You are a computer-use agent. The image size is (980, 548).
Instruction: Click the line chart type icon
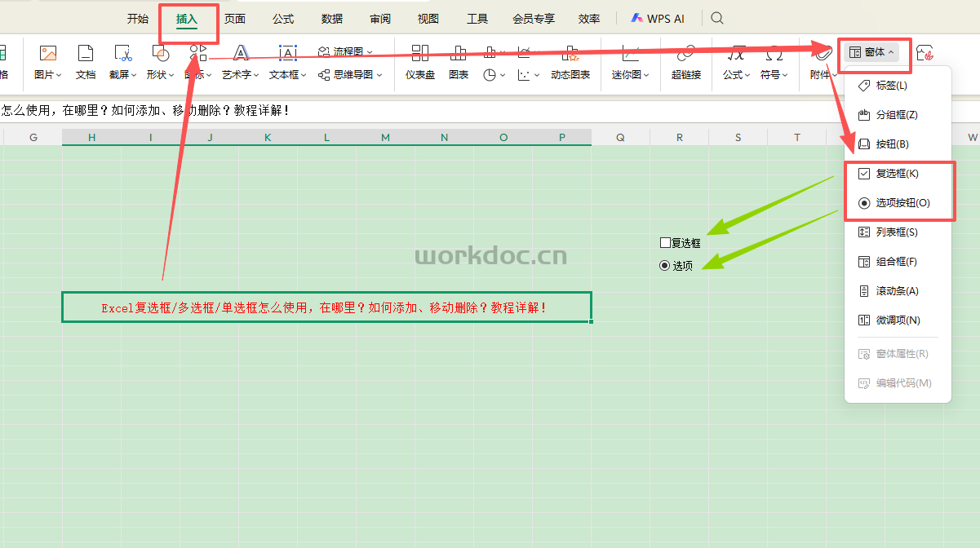[524, 53]
